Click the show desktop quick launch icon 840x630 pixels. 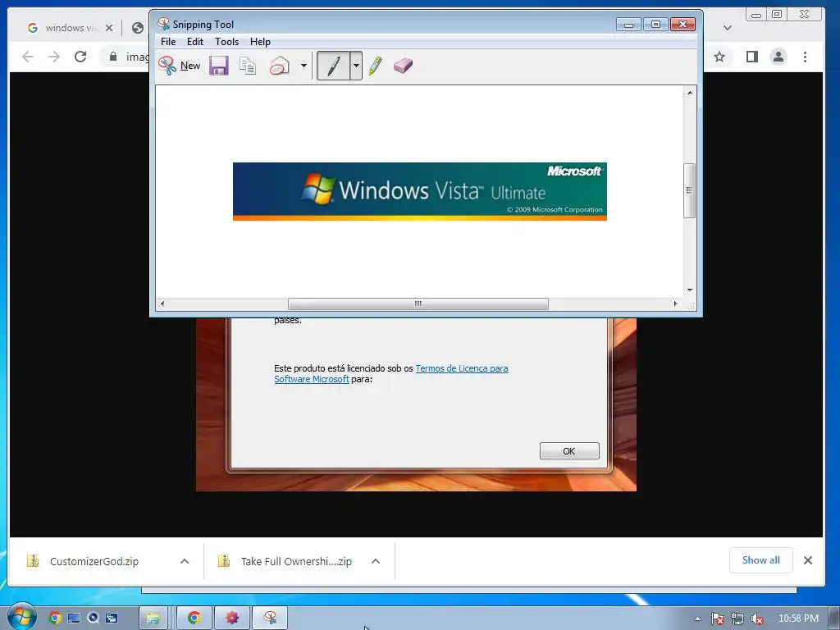74,619
